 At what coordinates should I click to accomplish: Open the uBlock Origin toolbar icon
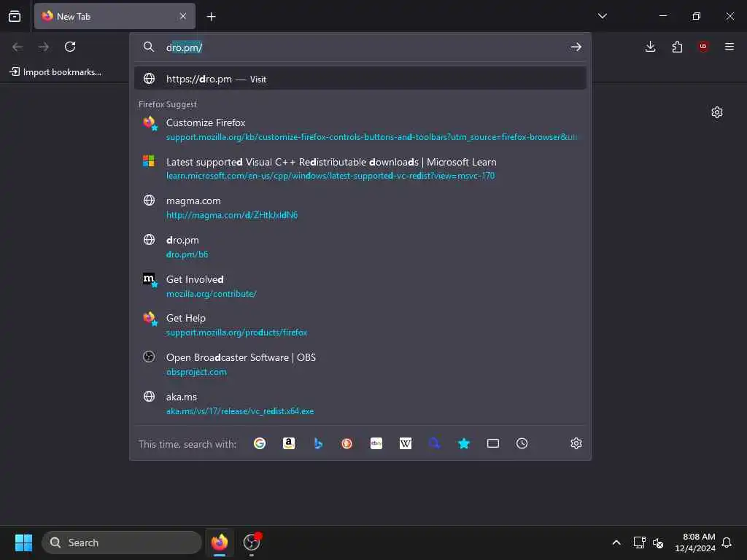click(x=703, y=47)
